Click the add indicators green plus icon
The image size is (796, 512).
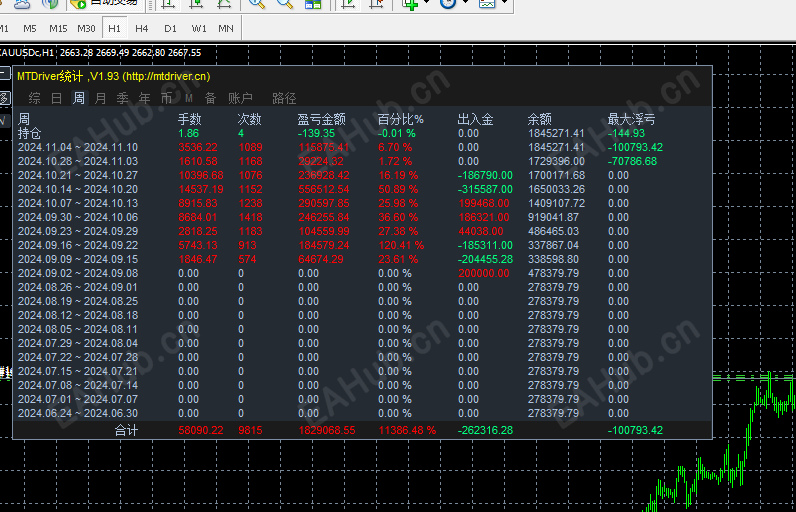click(410, 4)
